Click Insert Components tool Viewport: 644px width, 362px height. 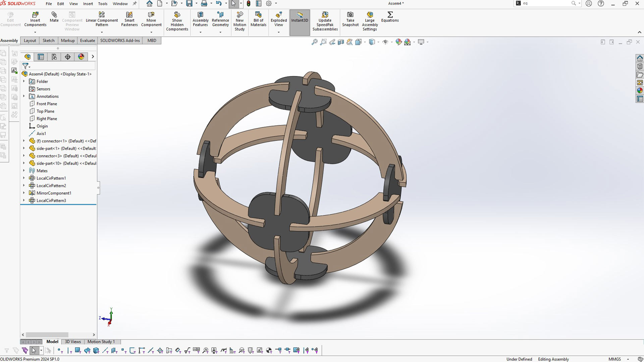click(35, 19)
